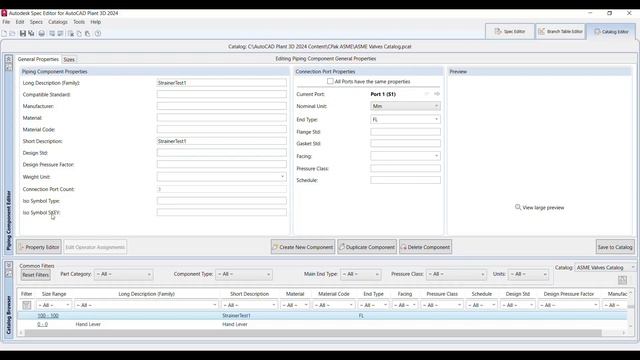The width and height of the screenshot is (640, 360).
Task: Click the New file toolbar icon
Action: point(4,33)
